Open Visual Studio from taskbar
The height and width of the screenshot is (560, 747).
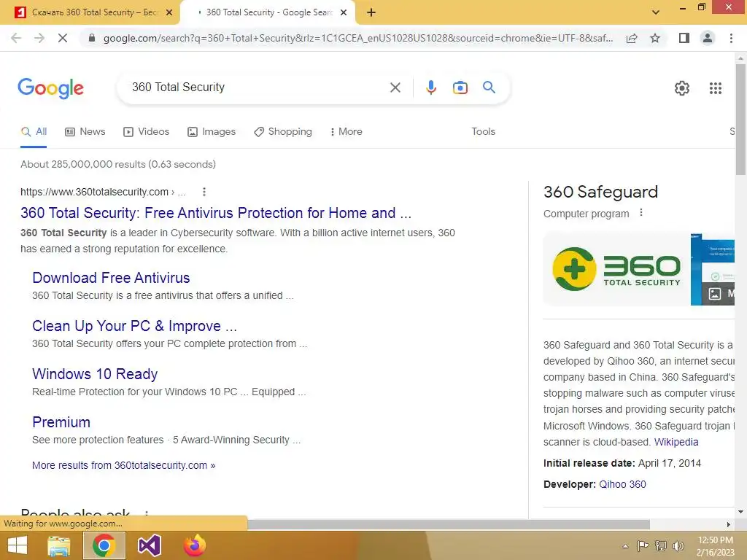tap(149, 545)
